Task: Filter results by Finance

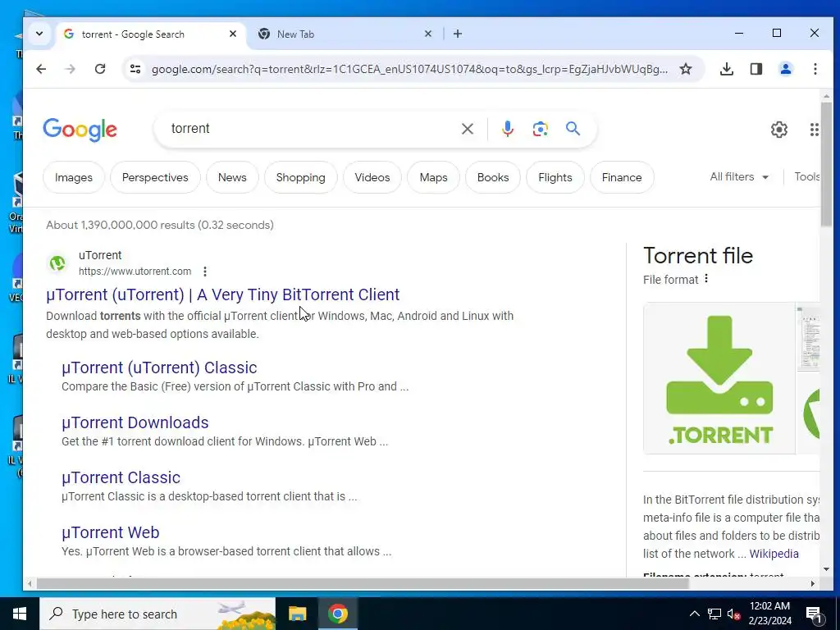Action: tap(622, 177)
